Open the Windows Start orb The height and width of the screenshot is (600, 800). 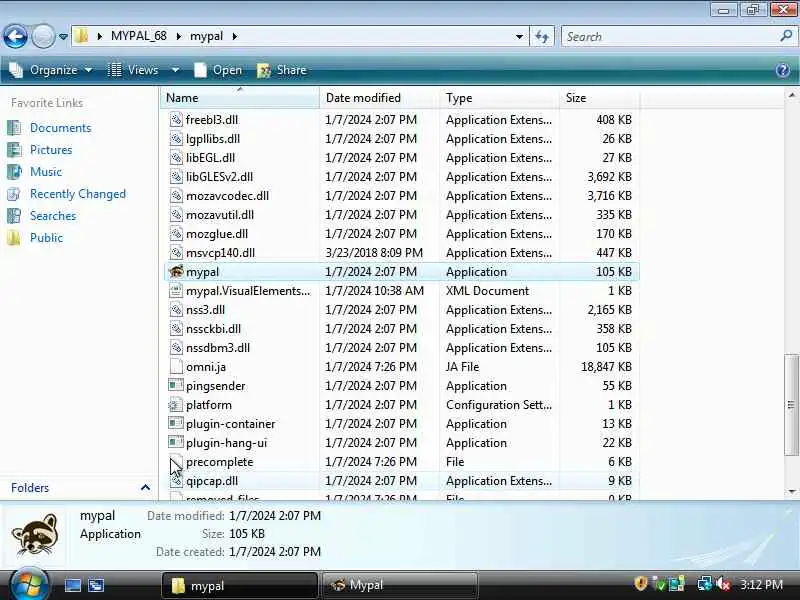[x=29, y=585]
